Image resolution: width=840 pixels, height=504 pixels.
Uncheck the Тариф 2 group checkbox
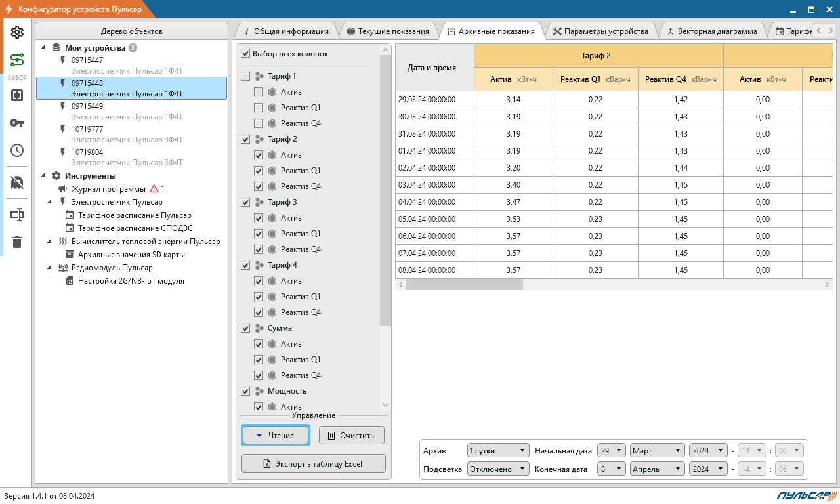pyautogui.click(x=245, y=139)
